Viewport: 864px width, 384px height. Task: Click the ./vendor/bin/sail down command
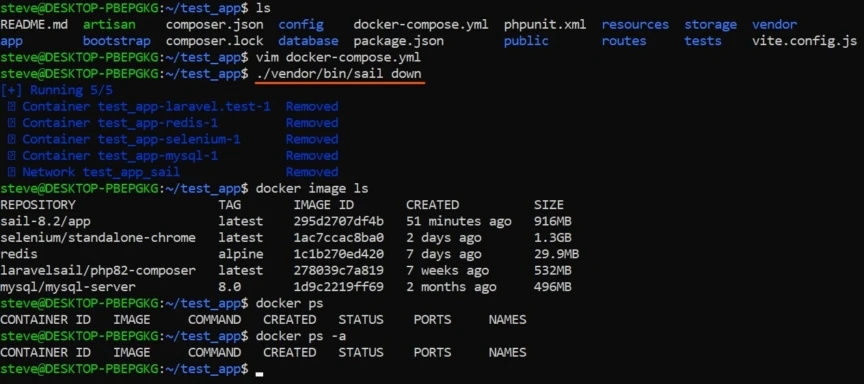point(338,74)
